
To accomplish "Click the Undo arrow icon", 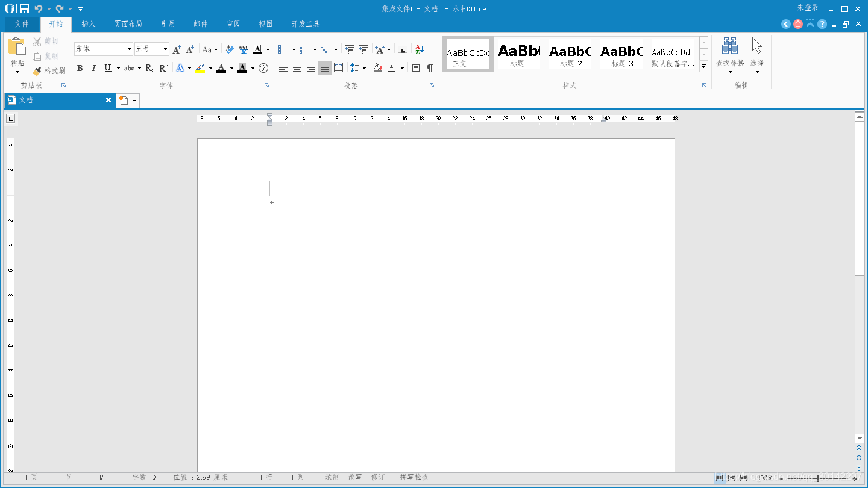I will pyautogui.click(x=39, y=8).
